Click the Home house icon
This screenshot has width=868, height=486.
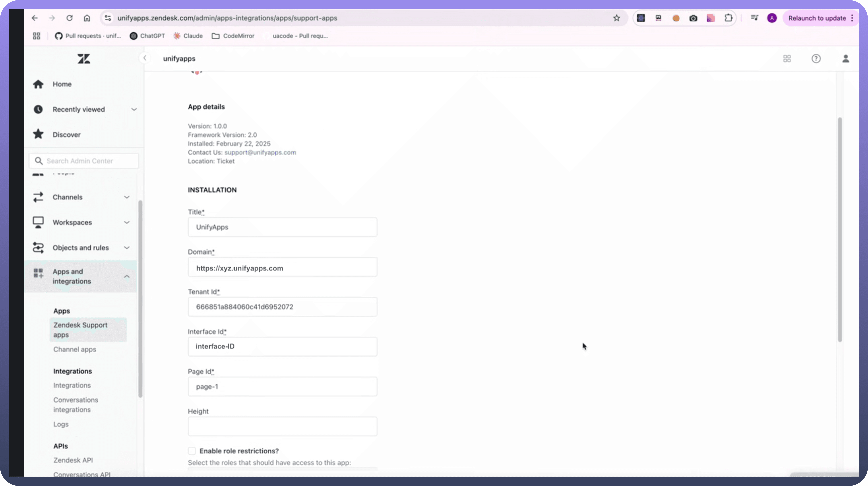[38, 84]
